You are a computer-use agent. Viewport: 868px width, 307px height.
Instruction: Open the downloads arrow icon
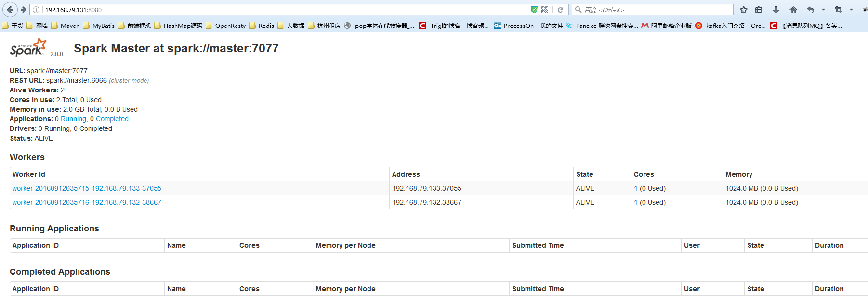click(x=776, y=10)
